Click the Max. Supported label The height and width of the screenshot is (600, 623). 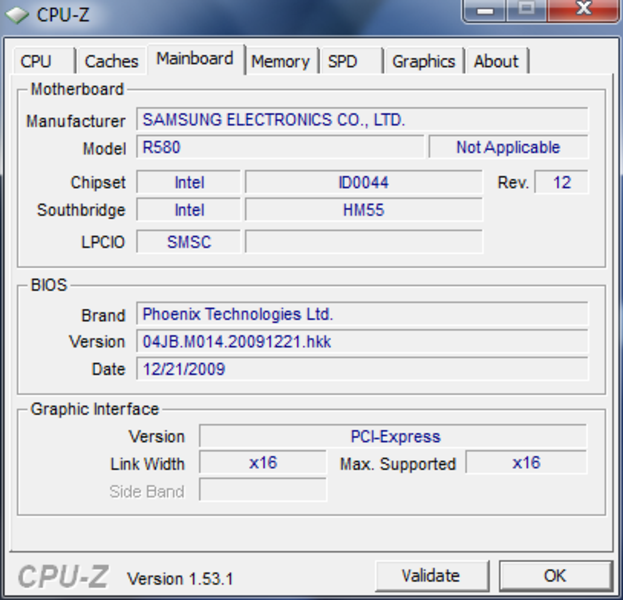(398, 464)
